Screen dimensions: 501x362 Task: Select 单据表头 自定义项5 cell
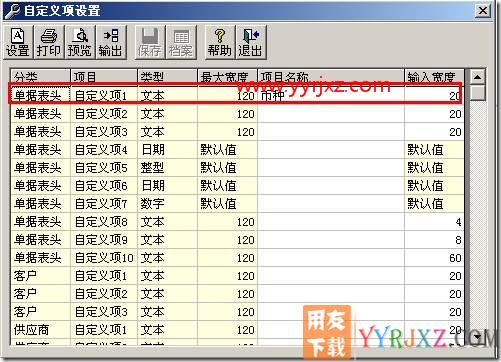[104, 168]
